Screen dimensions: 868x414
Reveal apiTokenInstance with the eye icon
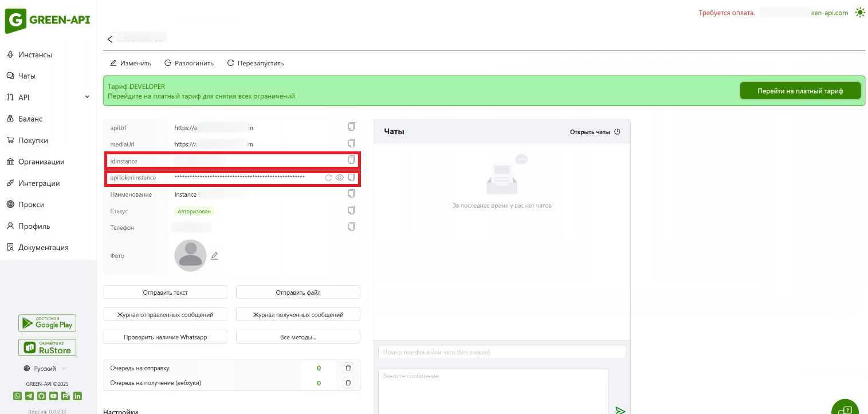pyautogui.click(x=340, y=178)
